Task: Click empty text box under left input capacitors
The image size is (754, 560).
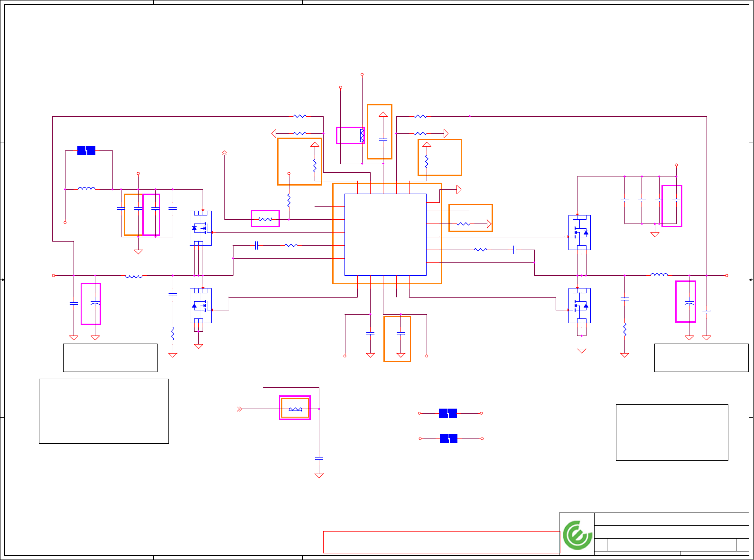Action: (x=110, y=358)
